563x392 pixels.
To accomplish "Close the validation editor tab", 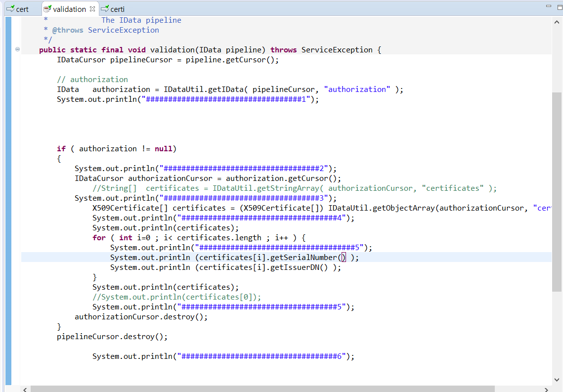I will point(92,9).
